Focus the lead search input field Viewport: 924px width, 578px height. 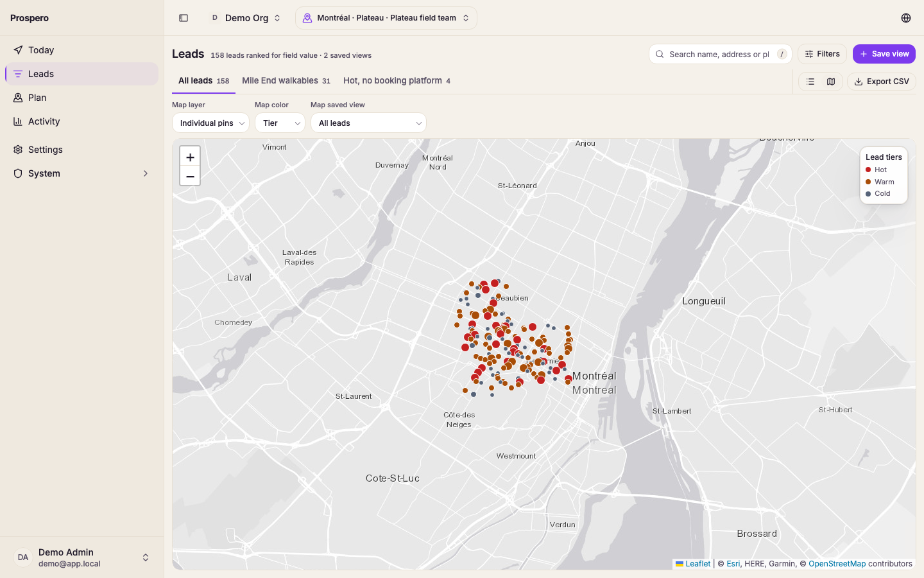[719, 54]
